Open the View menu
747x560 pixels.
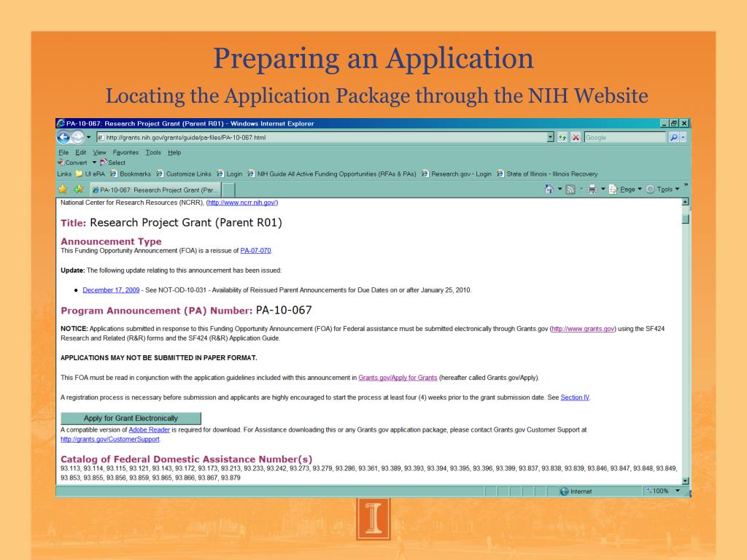[99, 152]
